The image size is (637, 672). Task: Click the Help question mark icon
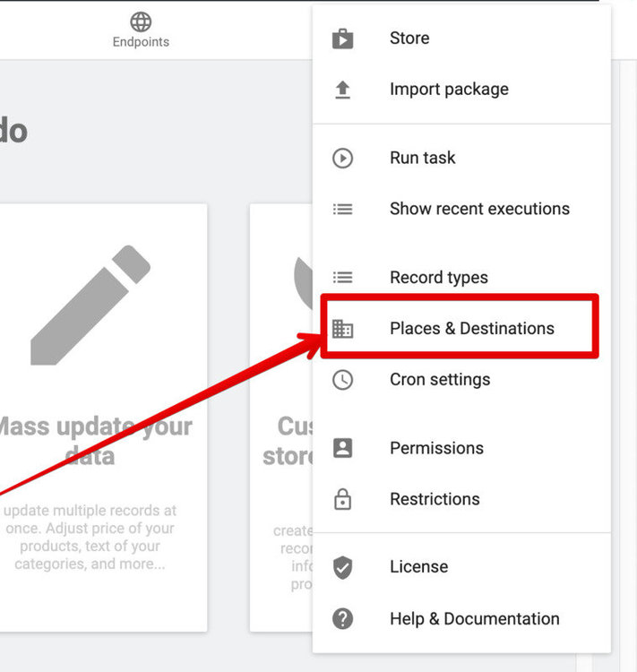point(342,618)
